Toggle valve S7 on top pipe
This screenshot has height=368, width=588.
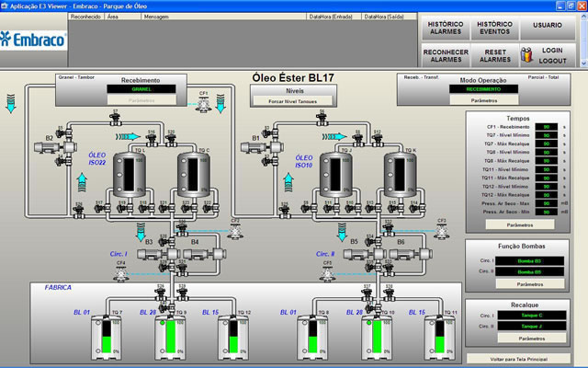click(x=115, y=120)
